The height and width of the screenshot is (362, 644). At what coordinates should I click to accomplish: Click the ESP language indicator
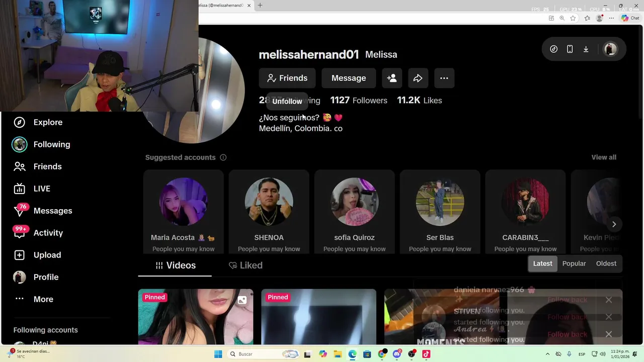(582, 354)
